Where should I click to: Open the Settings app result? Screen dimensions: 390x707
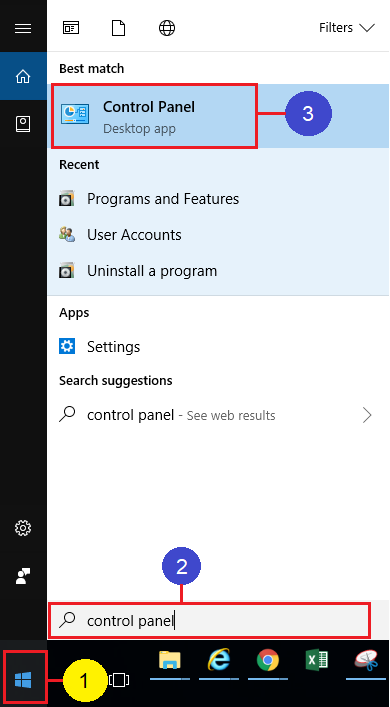[x=218, y=347]
